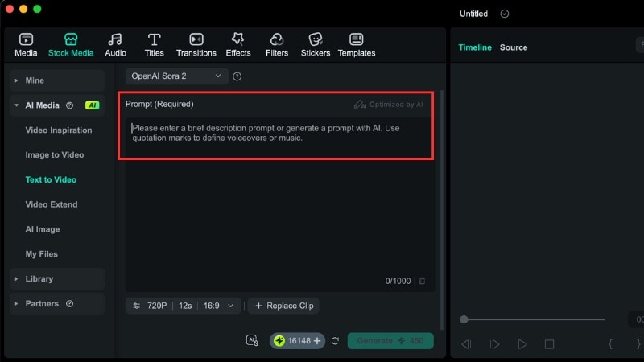Expand the Library section
This screenshot has width=644, height=362.
(57, 278)
